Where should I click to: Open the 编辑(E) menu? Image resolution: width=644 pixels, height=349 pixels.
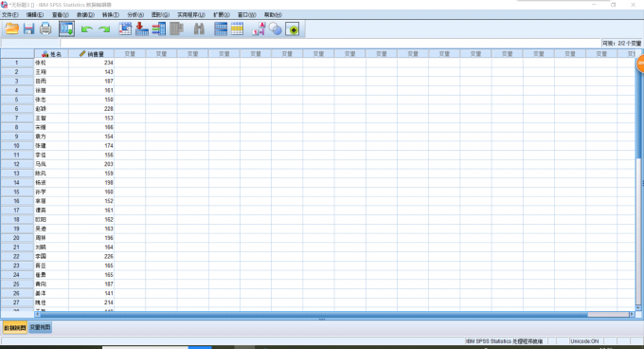coord(35,15)
